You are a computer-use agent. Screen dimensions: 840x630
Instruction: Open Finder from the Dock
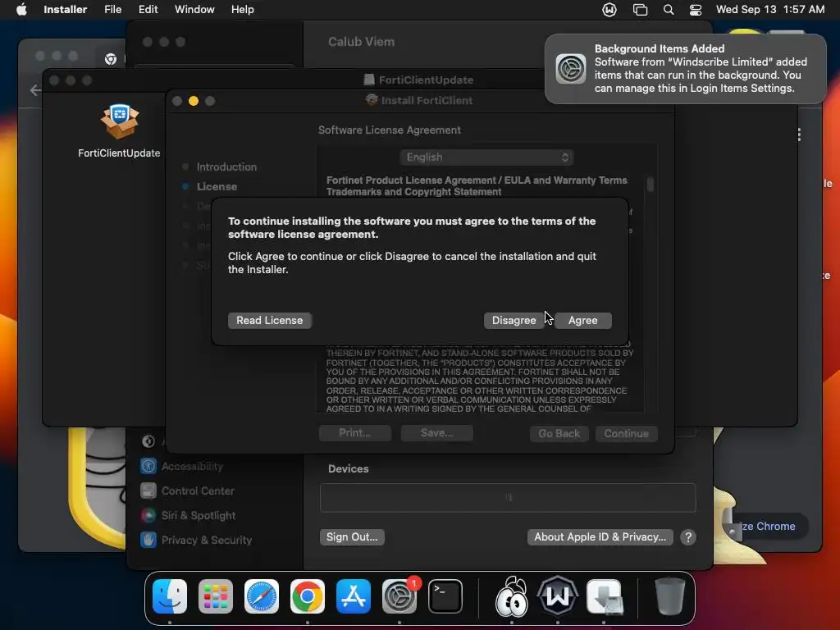coord(170,596)
